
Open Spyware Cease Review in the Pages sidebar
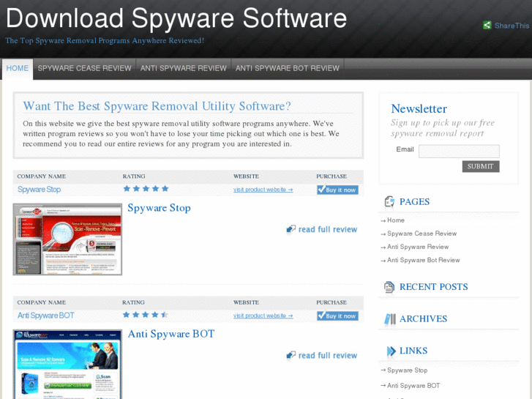pos(422,234)
